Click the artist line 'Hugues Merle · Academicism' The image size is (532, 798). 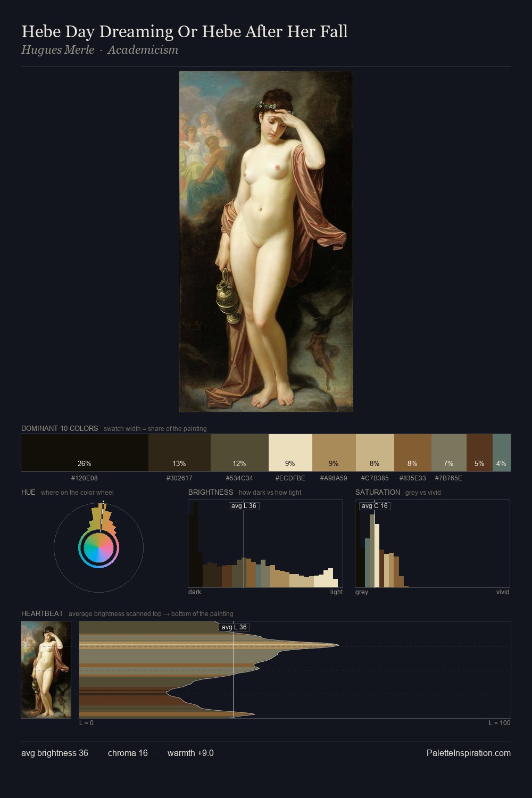pyautogui.click(x=99, y=50)
